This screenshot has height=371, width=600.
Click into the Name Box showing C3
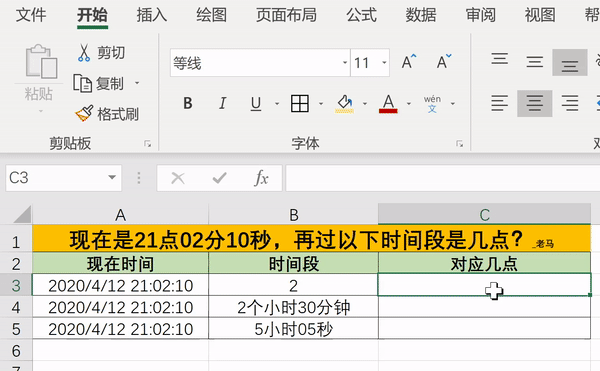[55, 178]
